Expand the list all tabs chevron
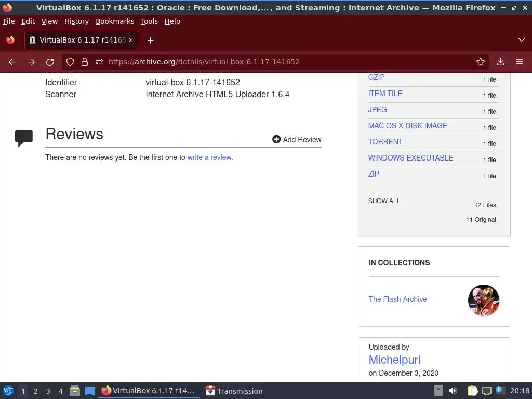Image resolution: width=532 pixels, height=399 pixels. click(x=522, y=40)
